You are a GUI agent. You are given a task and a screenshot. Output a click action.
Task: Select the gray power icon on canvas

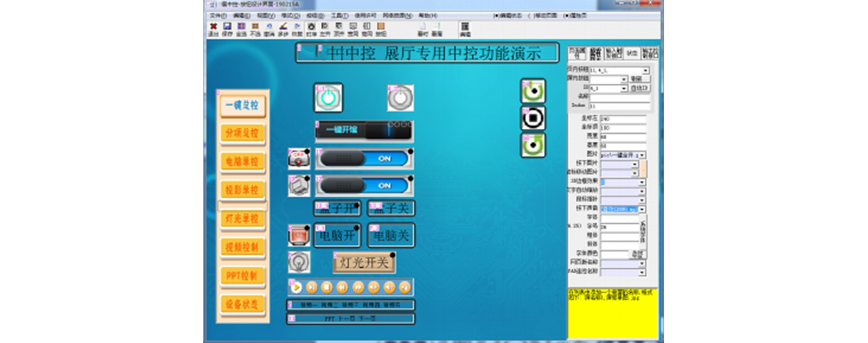coord(401,98)
